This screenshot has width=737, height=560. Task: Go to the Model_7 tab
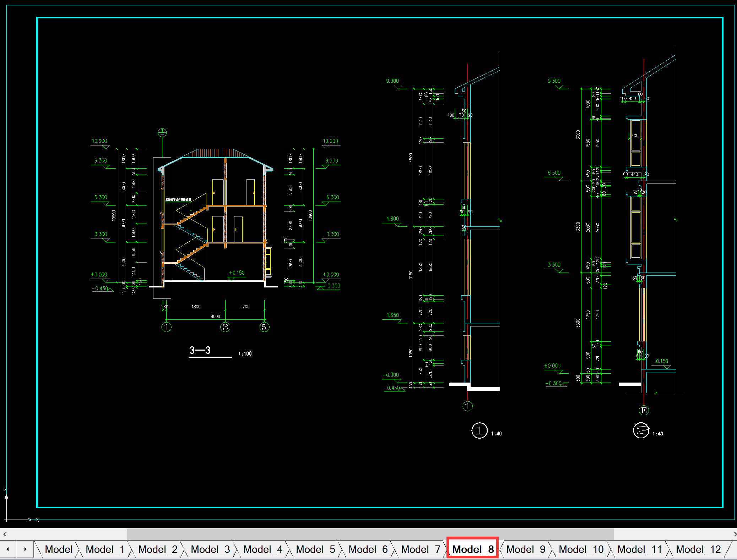[421, 549]
